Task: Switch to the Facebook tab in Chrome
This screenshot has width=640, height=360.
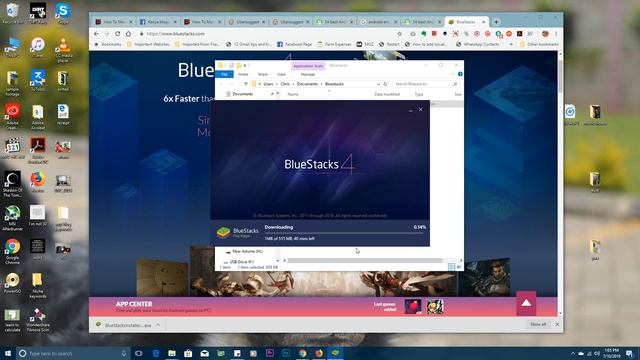Action: coord(158,22)
